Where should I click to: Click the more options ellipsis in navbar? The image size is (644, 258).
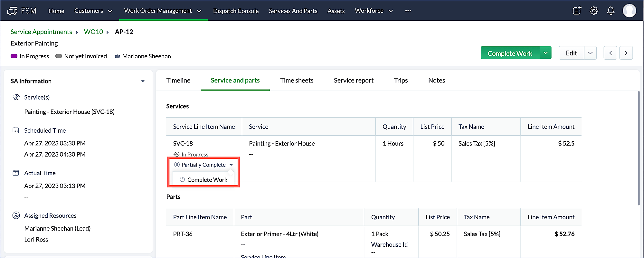408,11
